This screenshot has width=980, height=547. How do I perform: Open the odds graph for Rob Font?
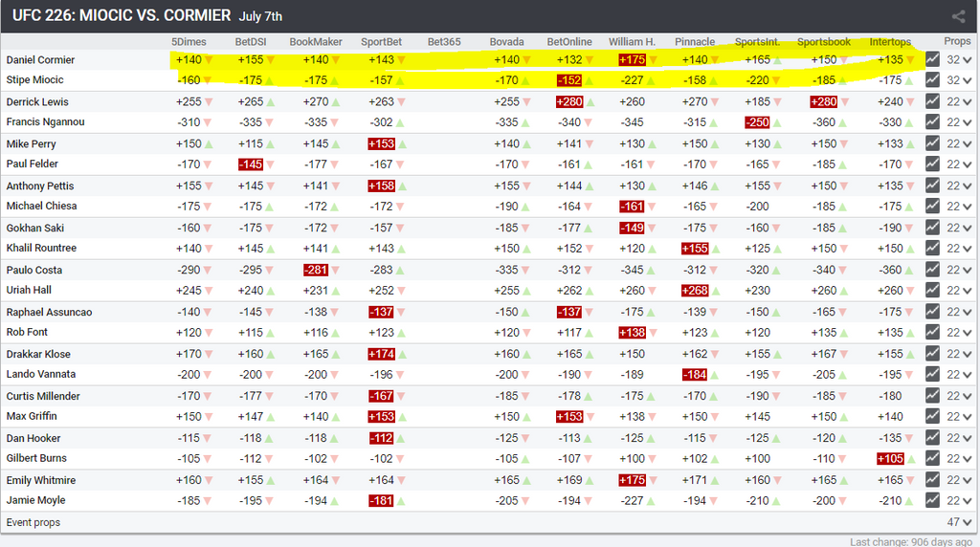coord(932,332)
